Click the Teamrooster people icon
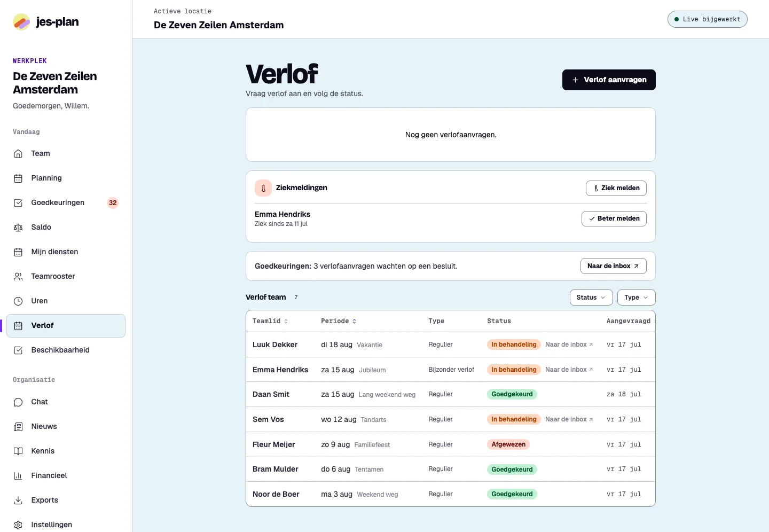This screenshot has height=532, width=769. tap(18, 277)
